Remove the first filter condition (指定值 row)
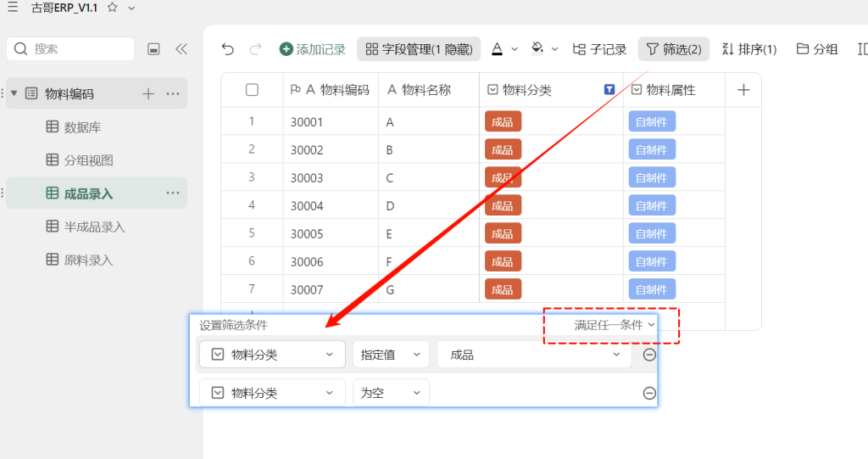 click(649, 355)
